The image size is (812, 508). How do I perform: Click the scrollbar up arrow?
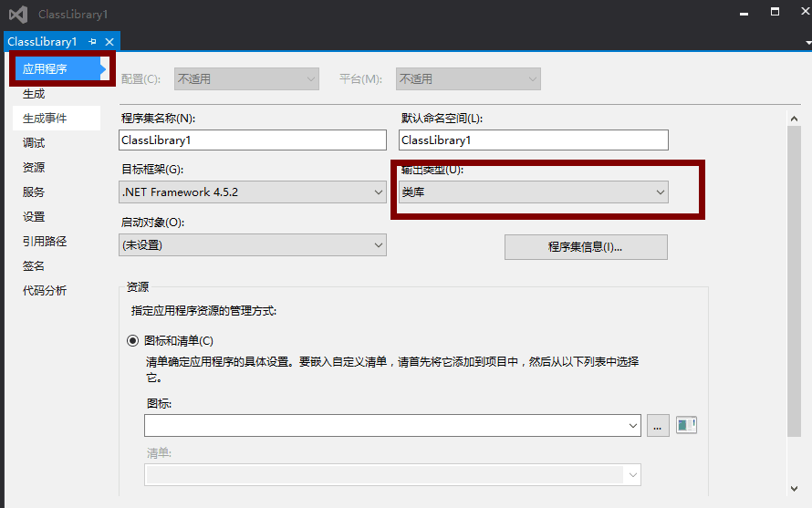tap(794, 119)
